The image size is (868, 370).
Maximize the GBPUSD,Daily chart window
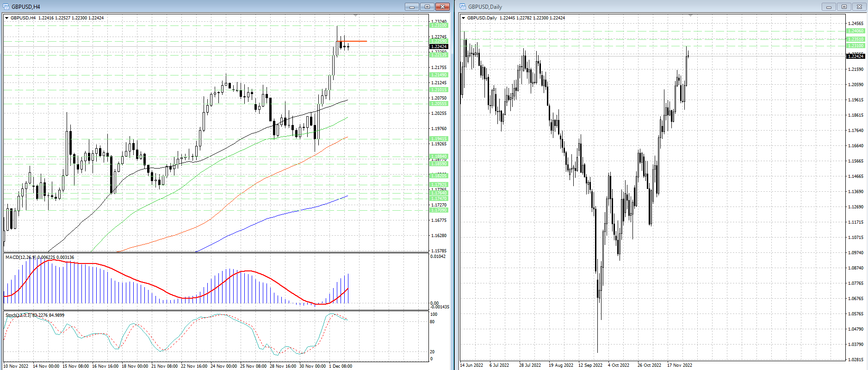click(x=844, y=6)
